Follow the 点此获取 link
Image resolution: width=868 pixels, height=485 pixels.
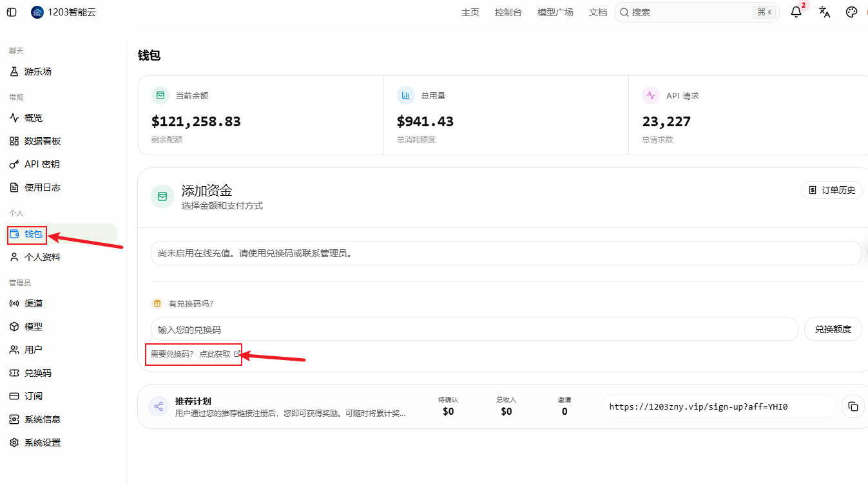pyautogui.click(x=220, y=354)
